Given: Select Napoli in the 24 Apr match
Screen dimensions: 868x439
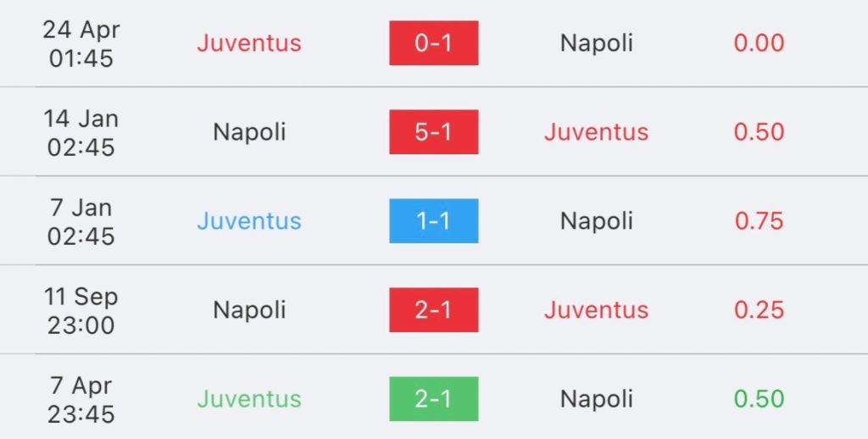Looking at the screenshot, I should [597, 43].
